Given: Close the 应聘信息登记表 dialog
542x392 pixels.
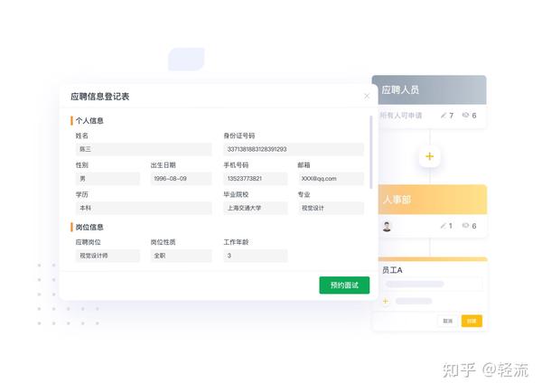Looking at the screenshot, I should click(x=367, y=96).
